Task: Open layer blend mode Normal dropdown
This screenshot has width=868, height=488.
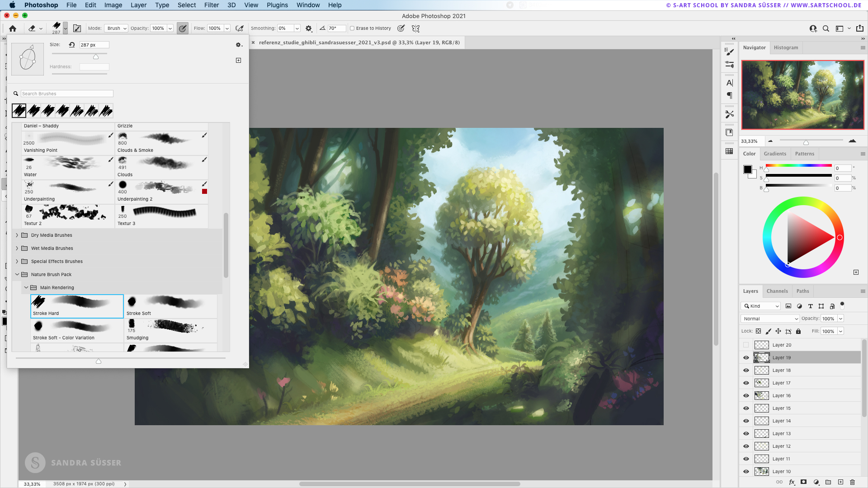Action: coord(770,319)
